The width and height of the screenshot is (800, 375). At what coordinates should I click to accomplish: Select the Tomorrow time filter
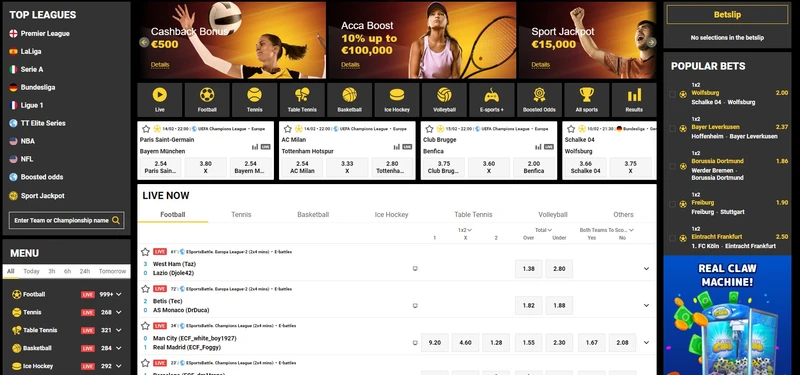[x=112, y=271]
